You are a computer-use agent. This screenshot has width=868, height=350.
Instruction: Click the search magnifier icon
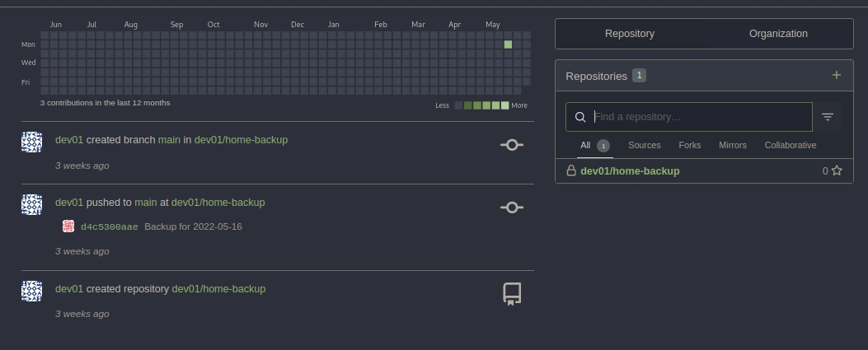[x=580, y=117]
